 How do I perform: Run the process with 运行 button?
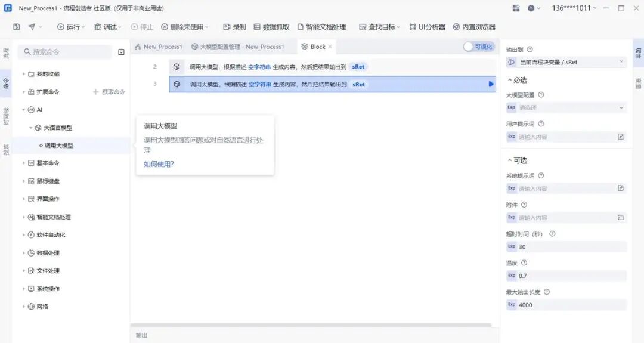(x=70, y=27)
